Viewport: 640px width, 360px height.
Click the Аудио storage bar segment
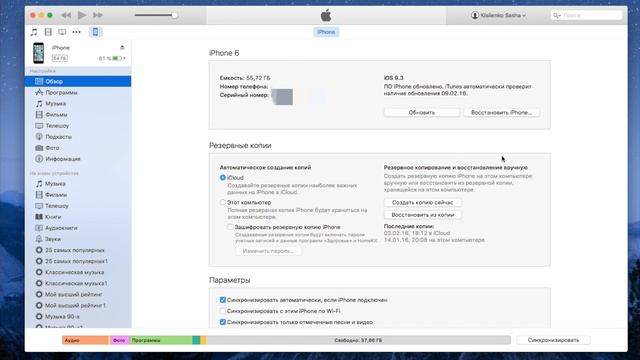tap(86, 340)
